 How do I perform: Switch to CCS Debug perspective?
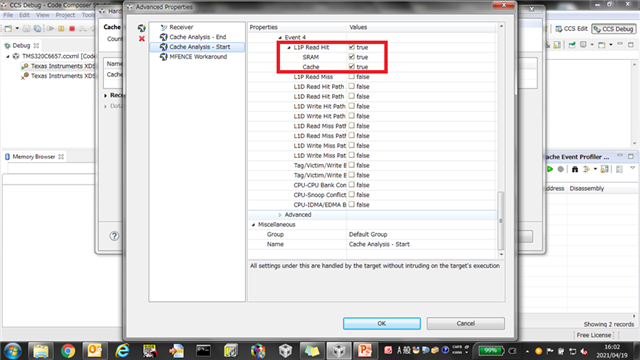coord(613,29)
